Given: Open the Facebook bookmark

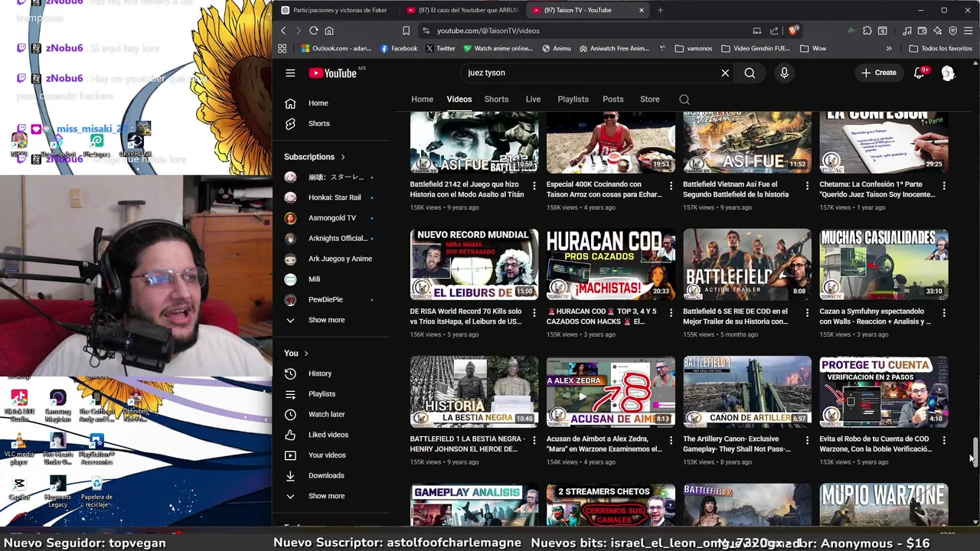Looking at the screenshot, I should coord(399,48).
